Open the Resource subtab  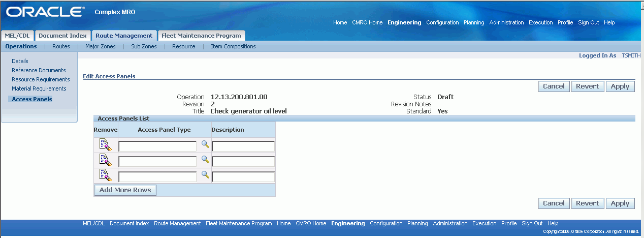pos(183,46)
